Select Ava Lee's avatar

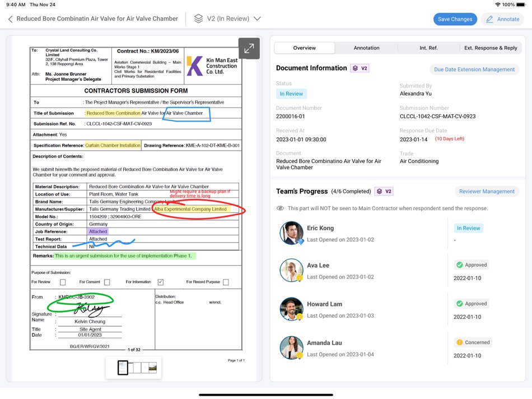(291, 270)
